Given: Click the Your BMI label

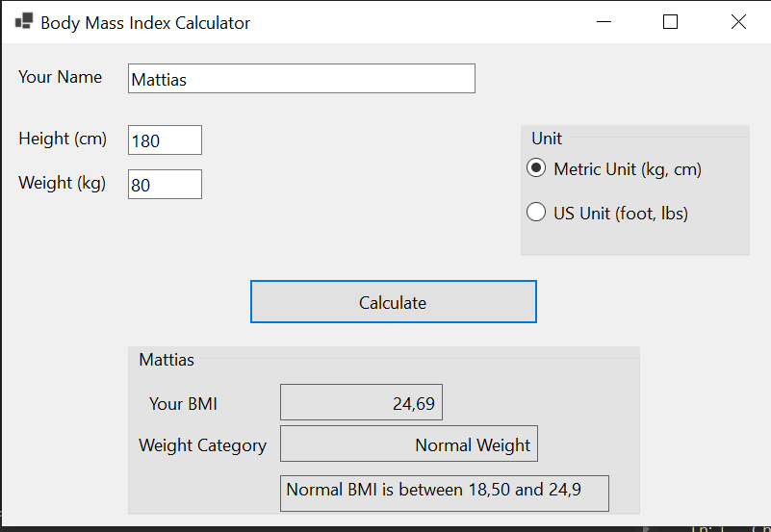Looking at the screenshot, I should click(183, 404).
